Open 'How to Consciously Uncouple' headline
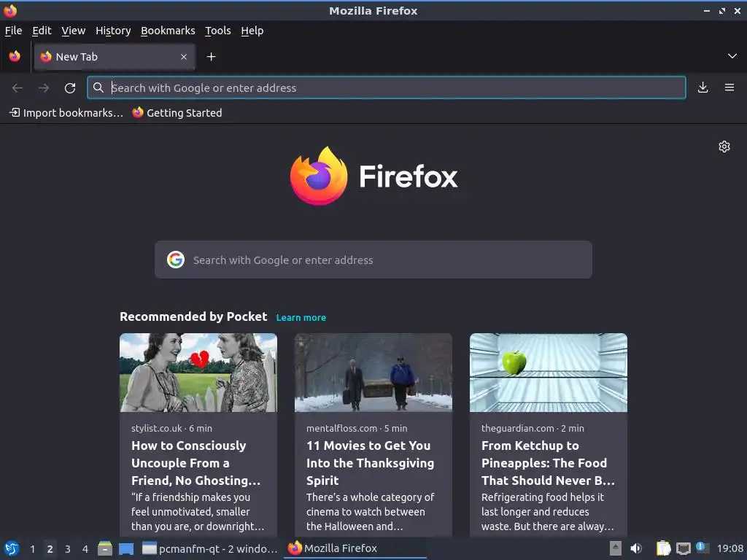The height and width of the screenshot is (560, 747). [x=196, y=463]
